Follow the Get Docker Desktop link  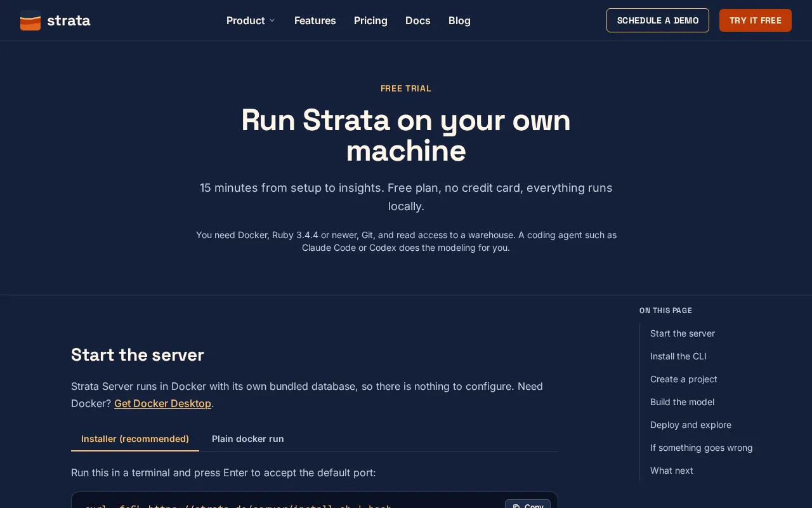pos(162,403)
